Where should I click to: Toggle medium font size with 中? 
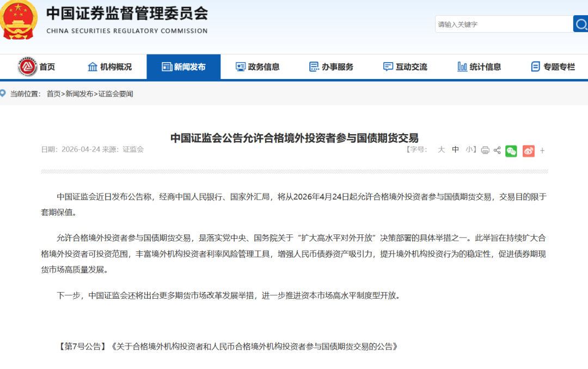(x=455, y=149)
